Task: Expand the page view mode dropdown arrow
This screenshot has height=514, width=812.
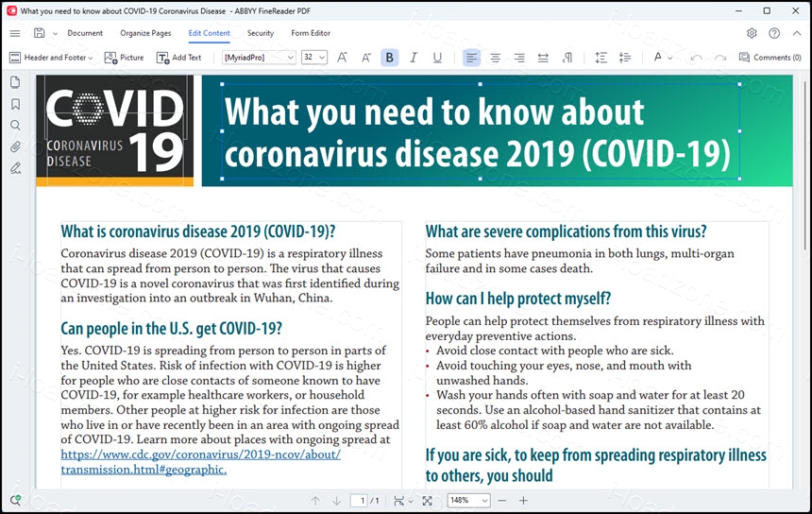Action: tap(411, 501)
